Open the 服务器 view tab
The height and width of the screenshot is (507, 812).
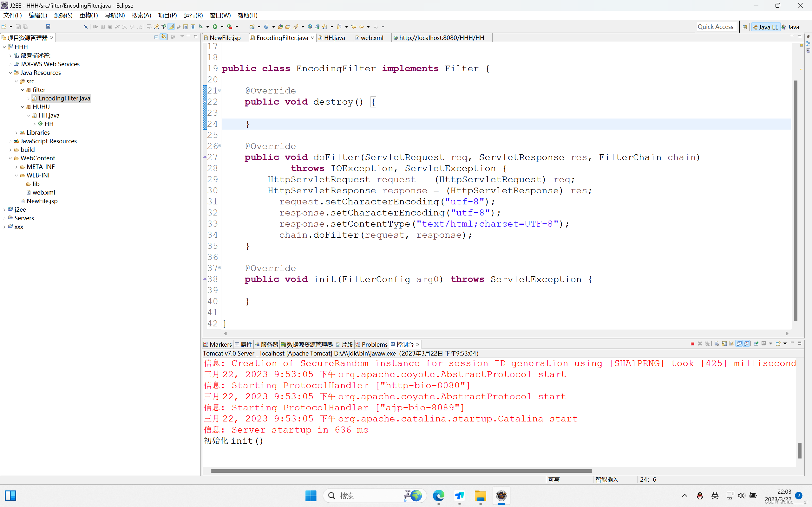269,344
